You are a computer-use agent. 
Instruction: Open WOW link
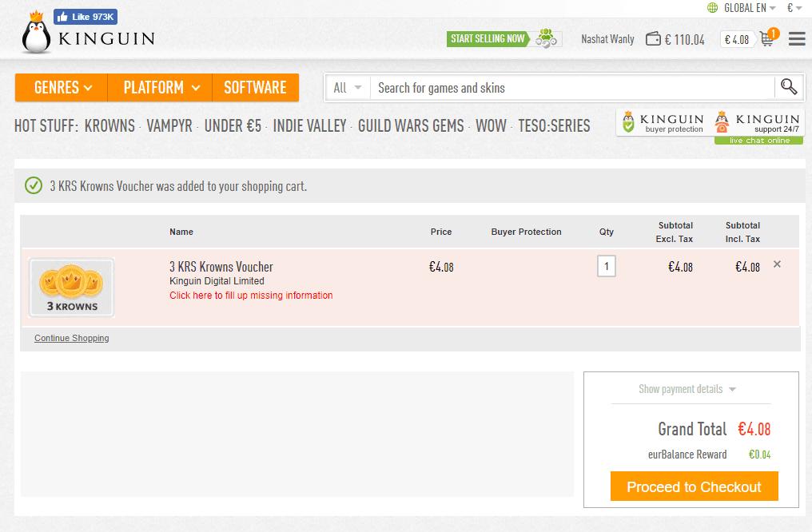click(491, 125)
